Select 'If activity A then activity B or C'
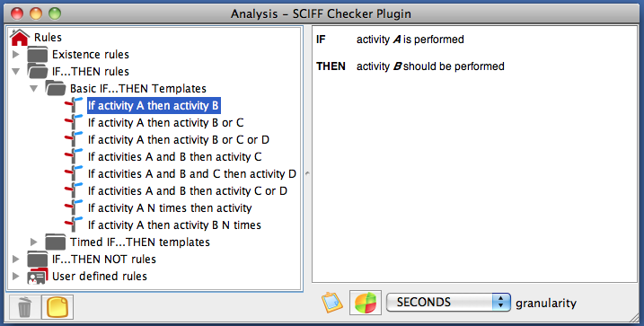 165,122
